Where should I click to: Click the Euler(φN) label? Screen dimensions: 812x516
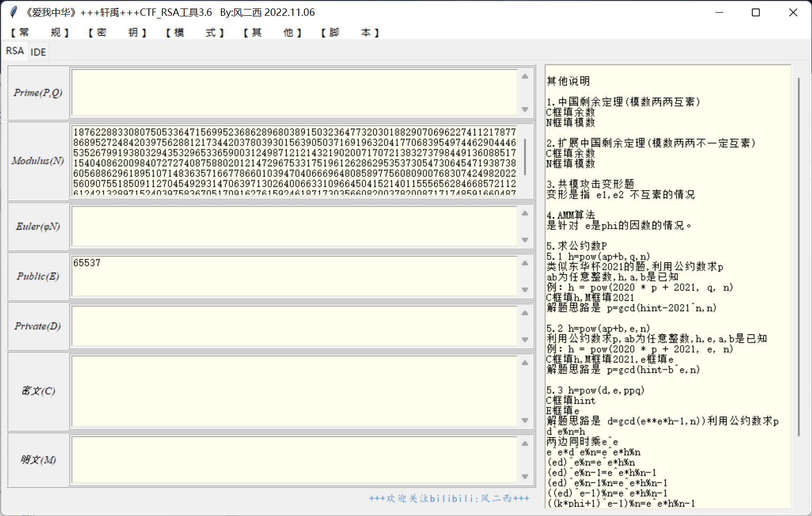(38, 227)
